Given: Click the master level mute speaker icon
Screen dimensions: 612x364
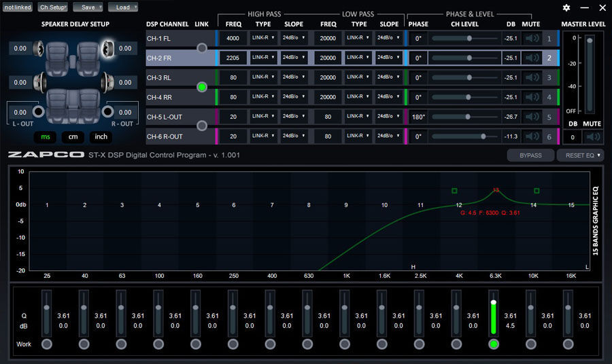Looking at the screenshot, I should [x=594, y=137].
